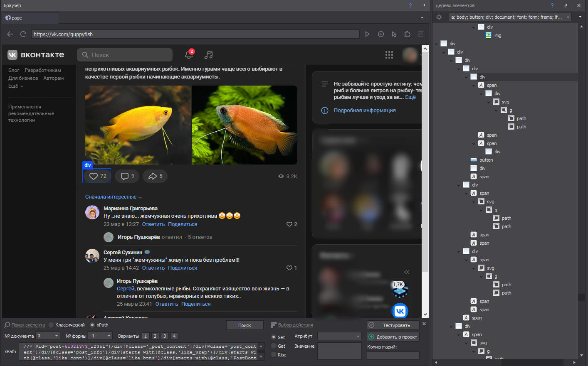Viewport: 588px width, 366px height.
Task: Click the xPath field scroll-down arrow
Action: (261, 356)
